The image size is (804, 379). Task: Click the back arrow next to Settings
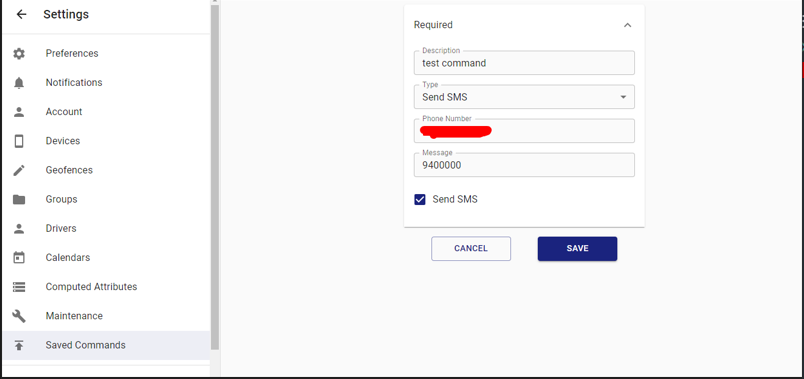[x=21, y=14]
